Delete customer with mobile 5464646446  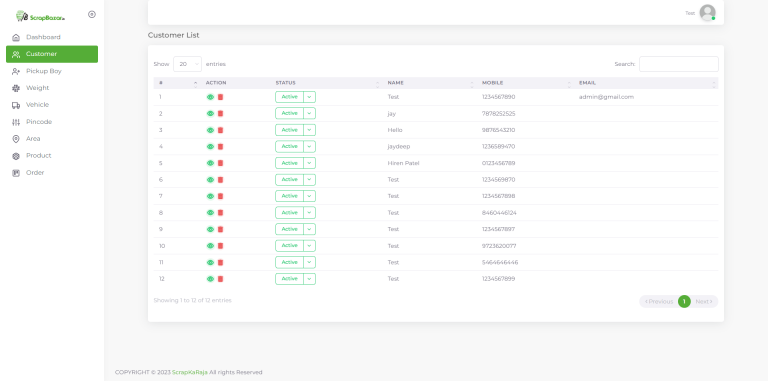tap(220, 262)
